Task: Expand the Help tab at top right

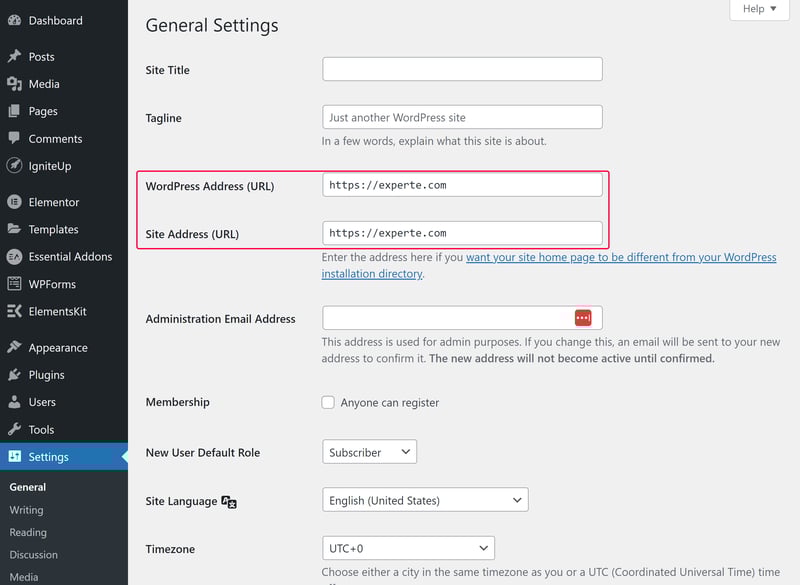Action: [x=759, y=9]
